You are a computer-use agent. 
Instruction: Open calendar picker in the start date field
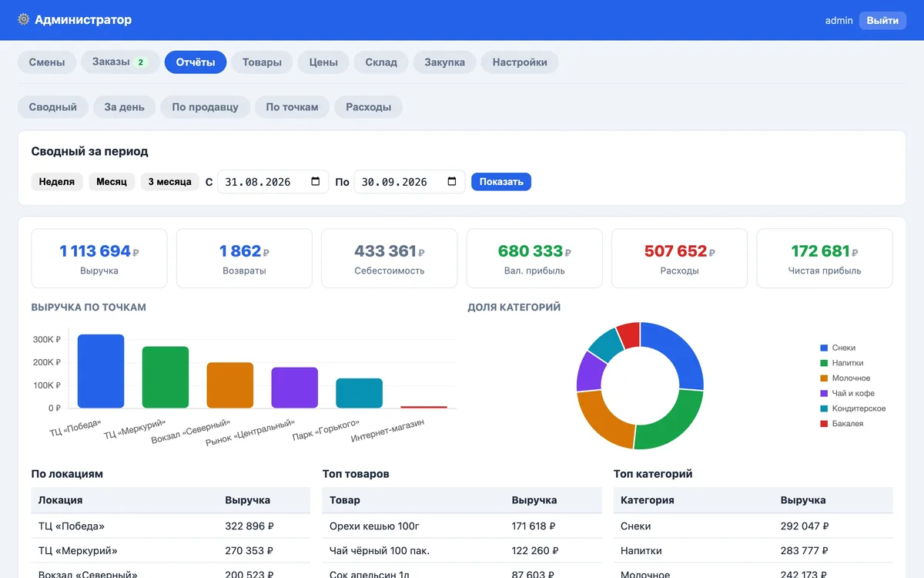coord(316,182)
